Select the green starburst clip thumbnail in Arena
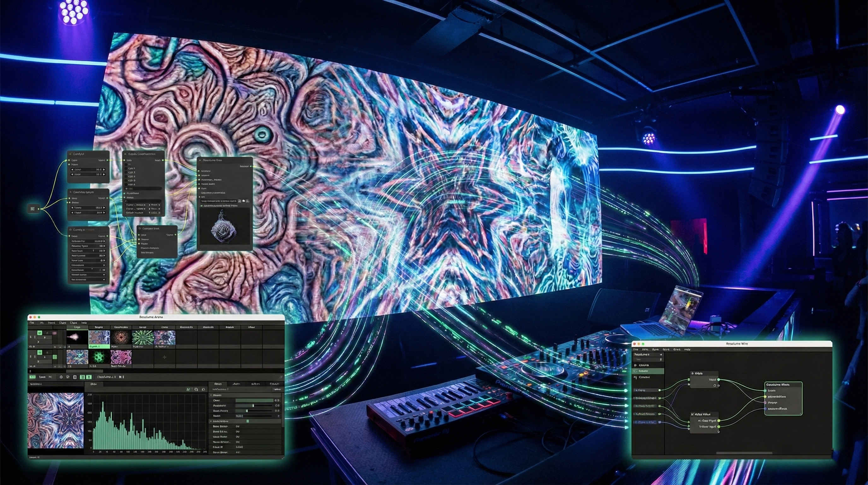The height and width of the screenshot is (485, 868). pyautogui.click(x=143, y=338)
